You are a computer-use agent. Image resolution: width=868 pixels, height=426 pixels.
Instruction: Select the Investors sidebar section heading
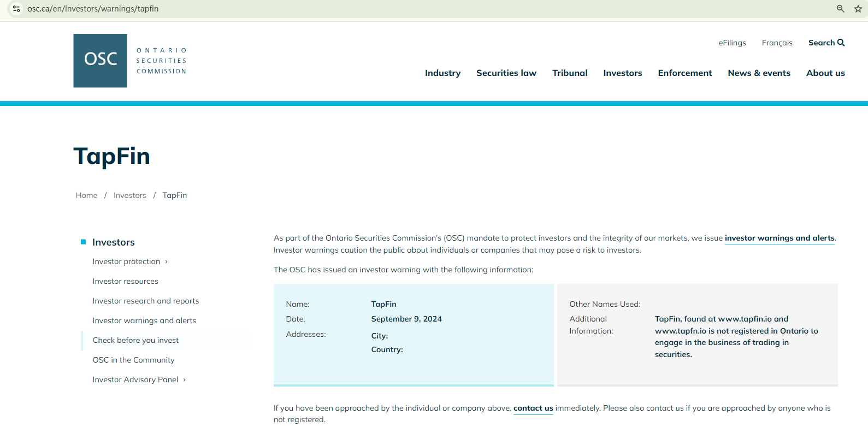point(114,242)
